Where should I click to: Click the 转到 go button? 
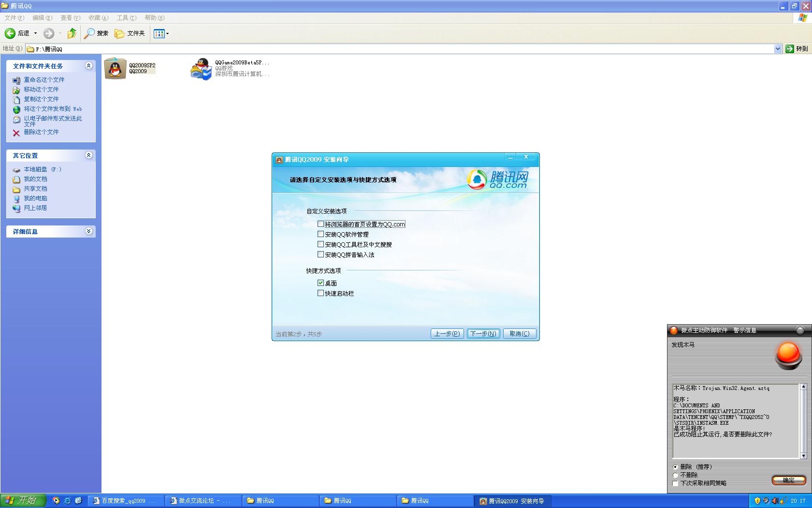(x=797, y=49)
